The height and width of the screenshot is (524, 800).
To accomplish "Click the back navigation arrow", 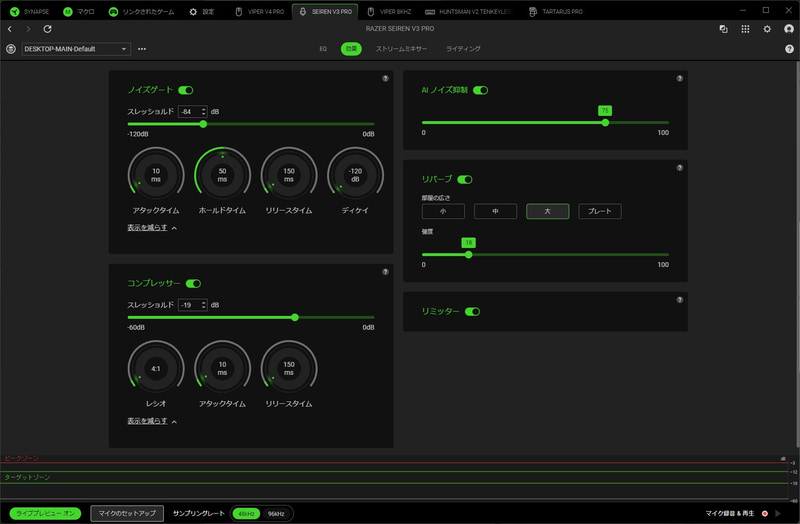I will click(10, 29).
